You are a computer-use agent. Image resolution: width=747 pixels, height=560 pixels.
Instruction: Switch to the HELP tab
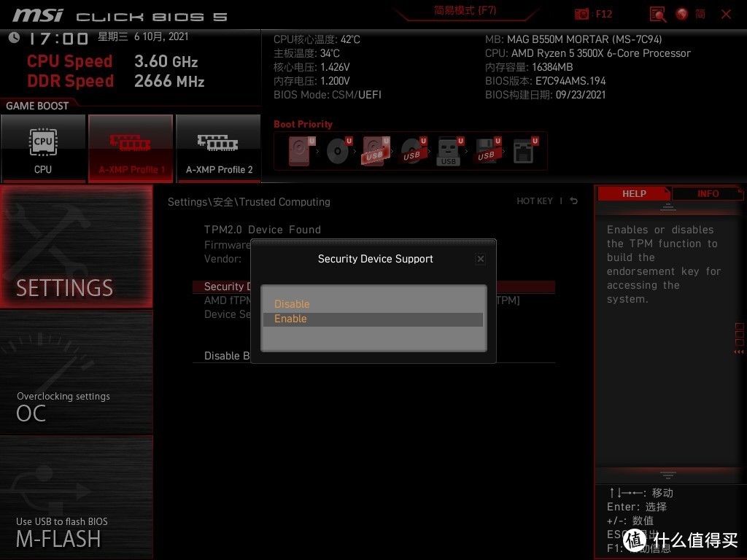coord(634,193)
